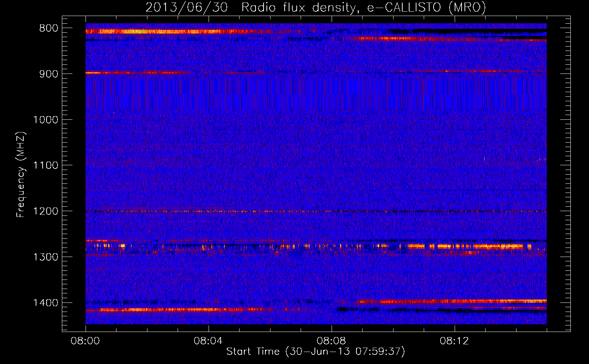The height and width of the screenshot is (364, 589).
Task: Click the 1400 frequency tick label
Action: tap(46, 303)
